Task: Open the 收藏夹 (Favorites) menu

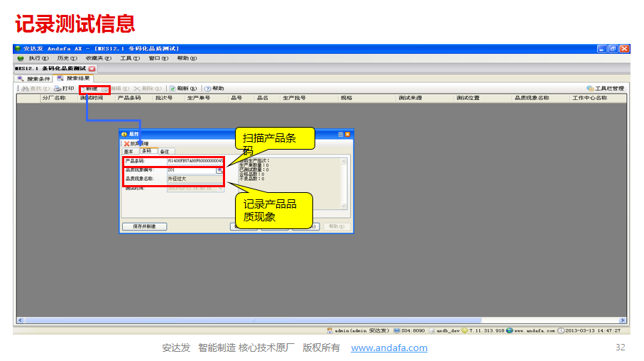Action: tap(97, 58)
